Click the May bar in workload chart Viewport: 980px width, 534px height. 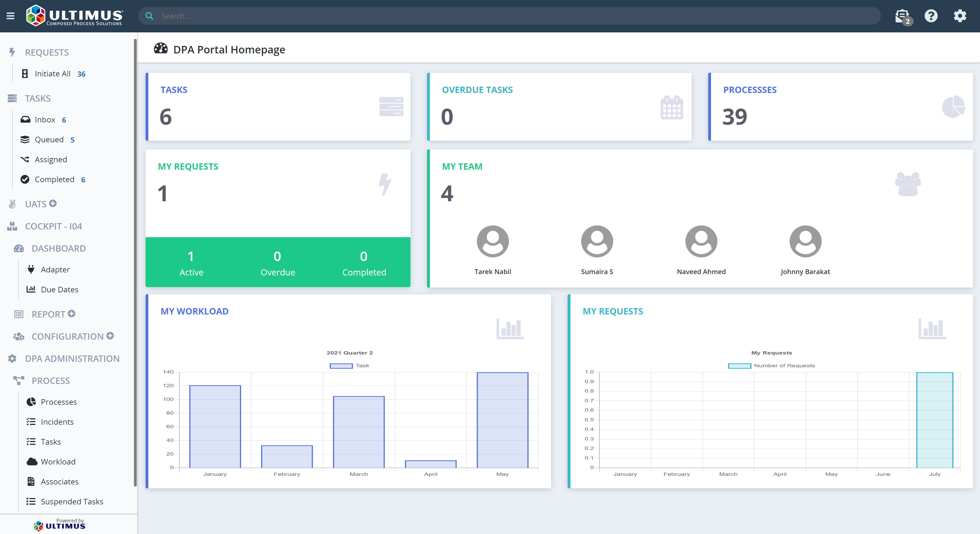(502, 420)
